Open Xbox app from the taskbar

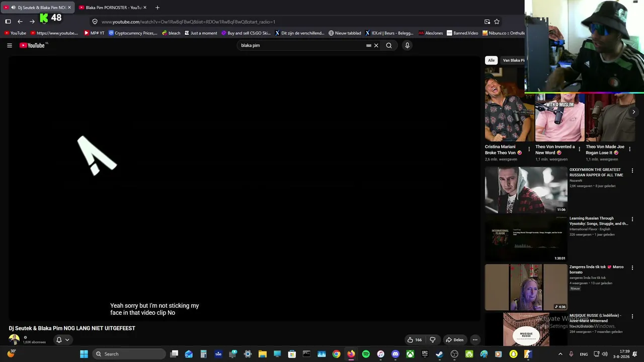coord(410,354)
